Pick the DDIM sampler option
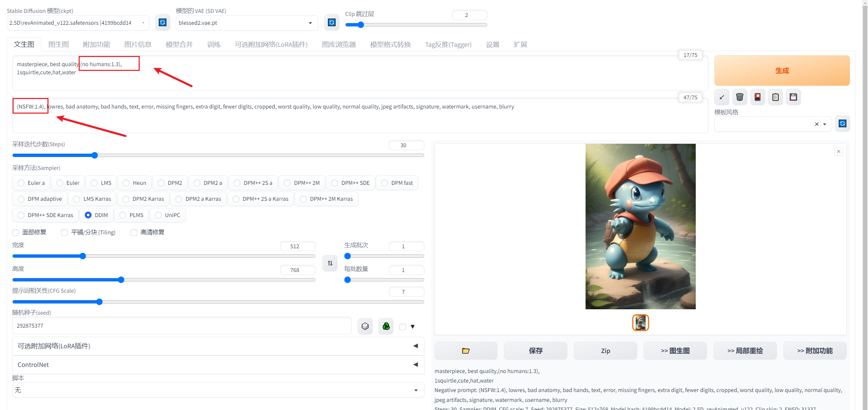Screen dimensions: 868x410 coord(96,215)
